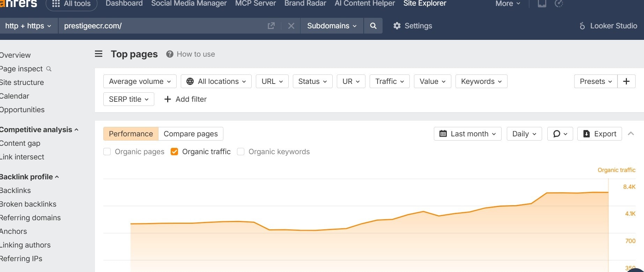
Task: Click the plus icon next to Presets
Action: [x=626, y=81]
